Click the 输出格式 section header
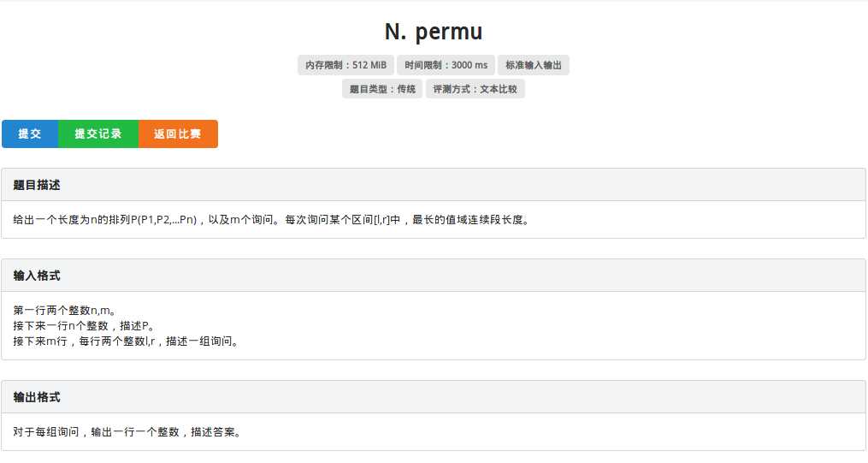The width and height of the screenshot is (868, 463). (x=37, y=397)
